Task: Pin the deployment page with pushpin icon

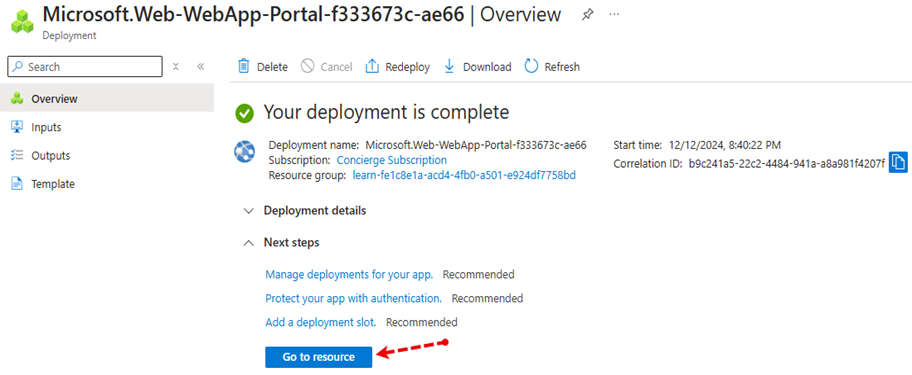Action: click(587, 15)
